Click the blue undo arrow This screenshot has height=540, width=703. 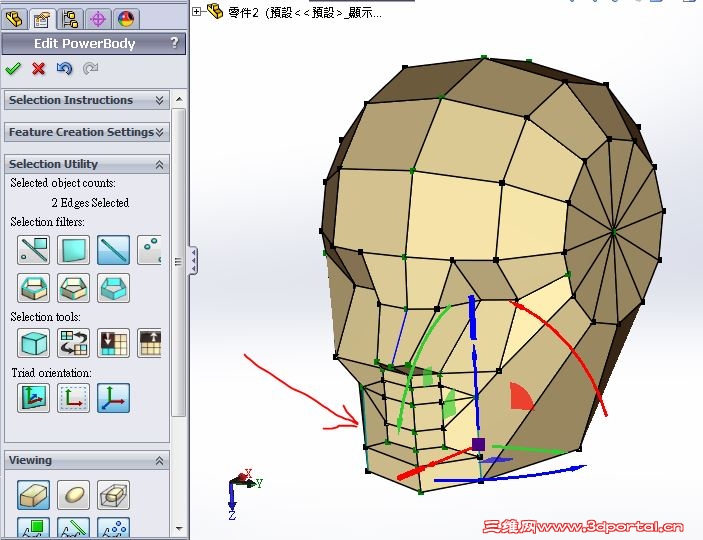coord(65,69)
